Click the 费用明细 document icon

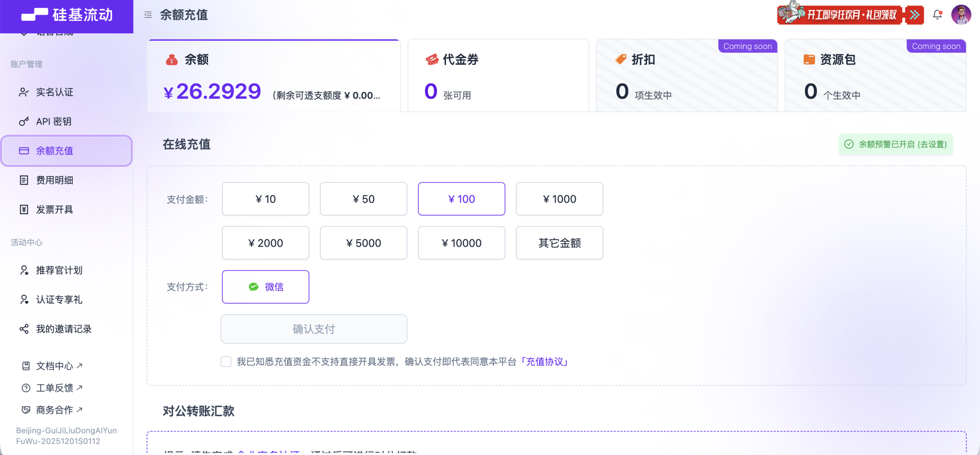[24, 180]
